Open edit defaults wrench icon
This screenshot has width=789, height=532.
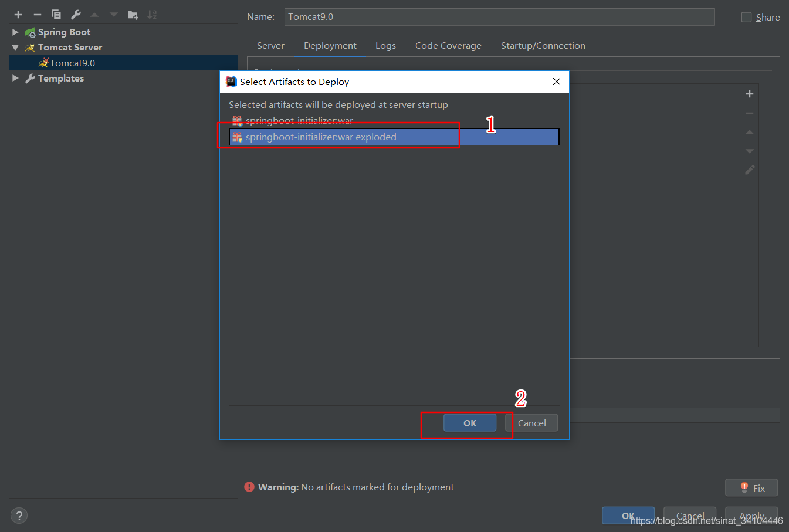(x=76, y=15)
